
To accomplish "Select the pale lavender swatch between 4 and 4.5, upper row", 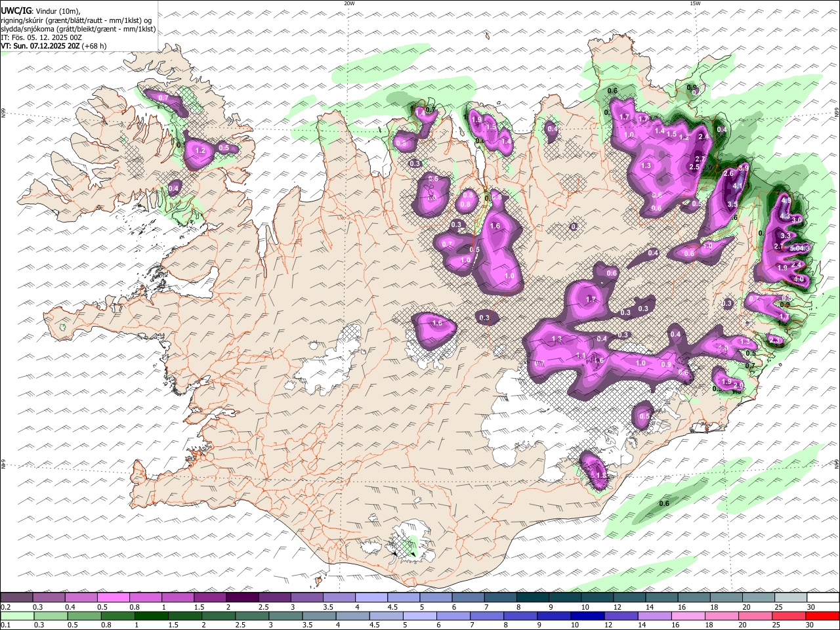I will pos(371,598).
